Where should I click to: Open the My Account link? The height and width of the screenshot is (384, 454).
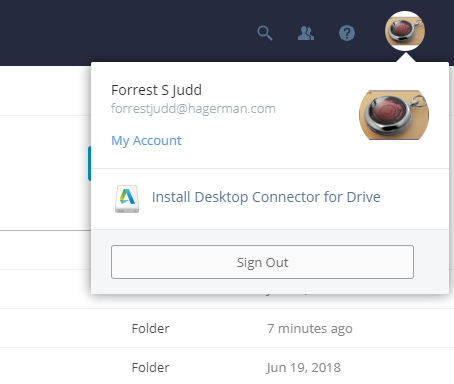click(146, 141)
